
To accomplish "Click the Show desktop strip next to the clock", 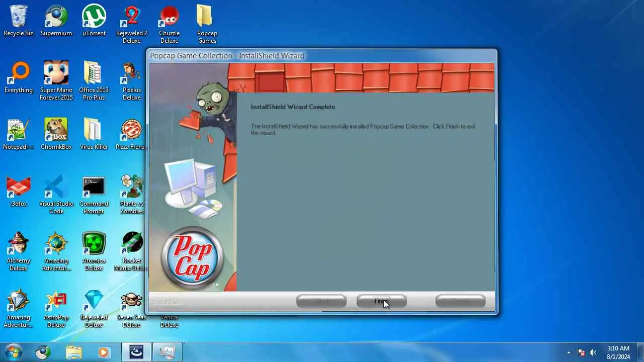I will click(x=640, y=352).
